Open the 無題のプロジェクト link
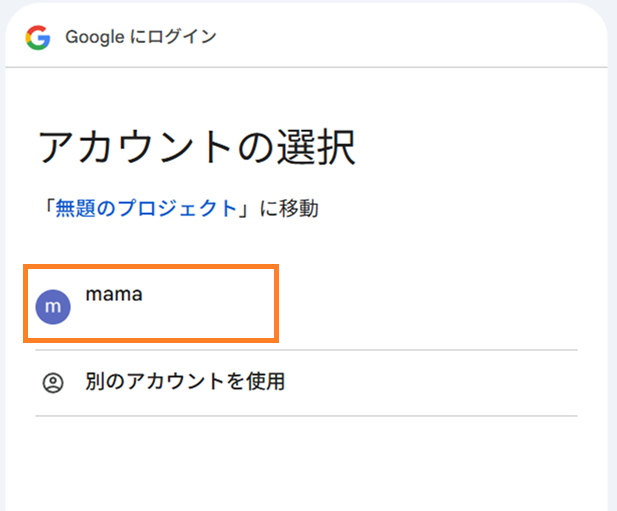Screen dimensions: 617x511 [146, 209]
